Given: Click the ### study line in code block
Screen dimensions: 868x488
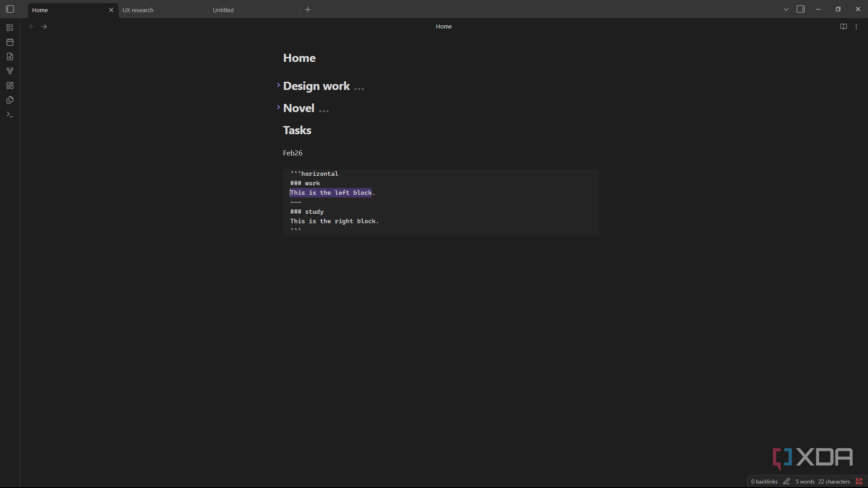Looking at the screenshot, I should pyautogui.click(x=307, y=211).
